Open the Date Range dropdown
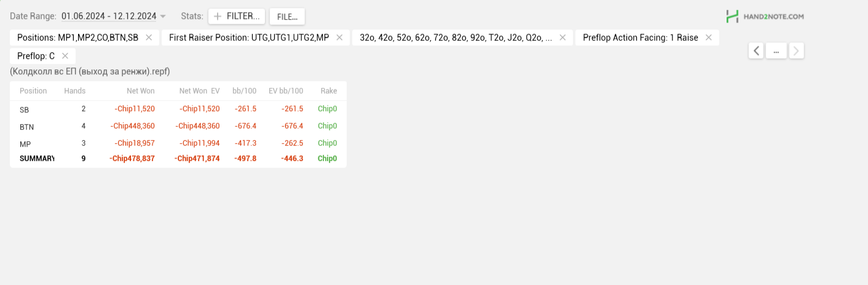 point(114,16)
